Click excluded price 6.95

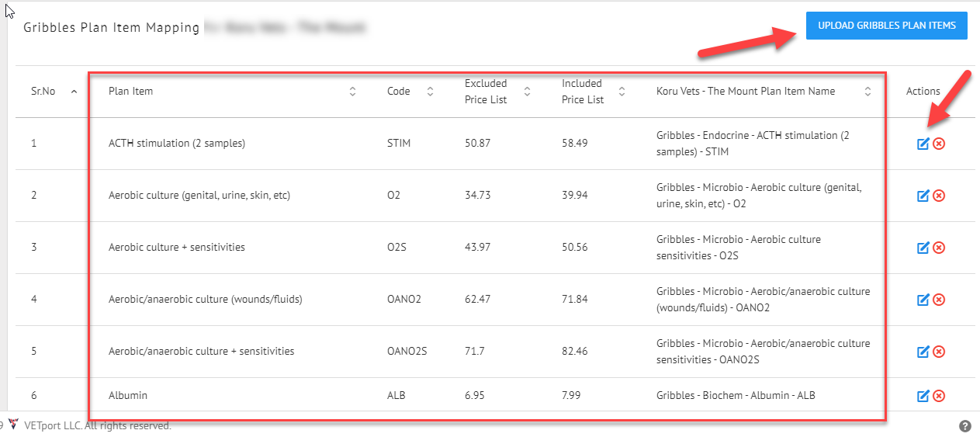[x=475, y=396]
